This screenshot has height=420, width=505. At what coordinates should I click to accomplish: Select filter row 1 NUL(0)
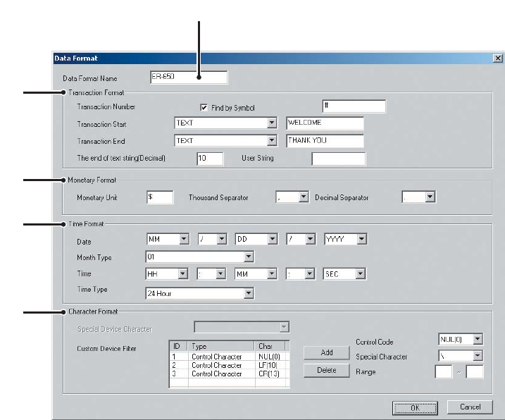(230, 357)
